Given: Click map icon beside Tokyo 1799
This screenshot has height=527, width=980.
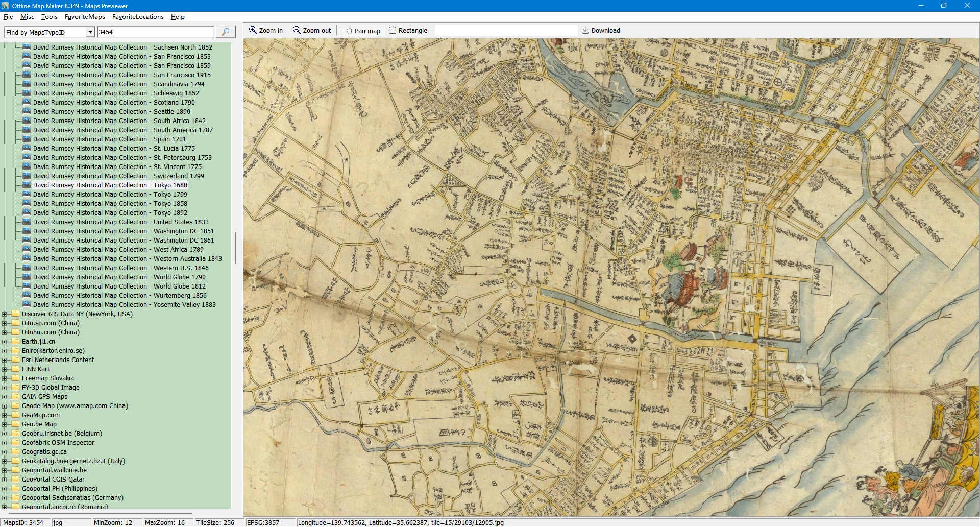Looking at the screenshot, I should [27, 194].
